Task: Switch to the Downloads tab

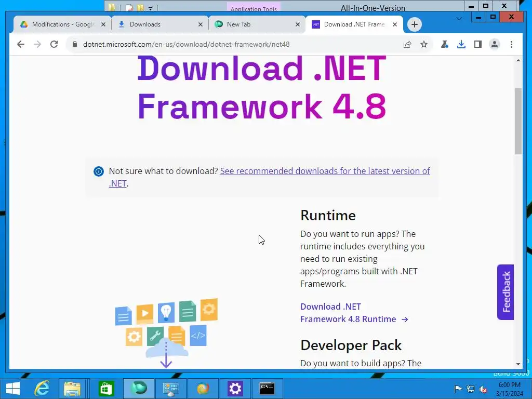Action: (160, 24)
